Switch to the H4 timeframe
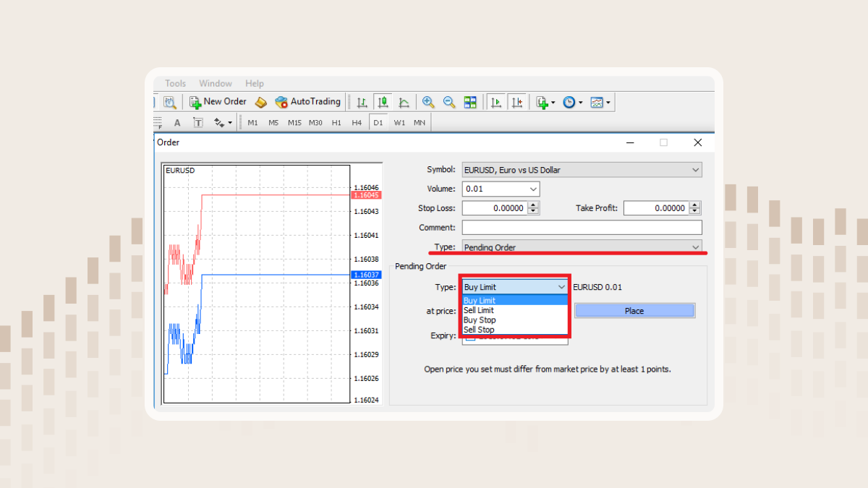868x488 pixels. [357, 123]
